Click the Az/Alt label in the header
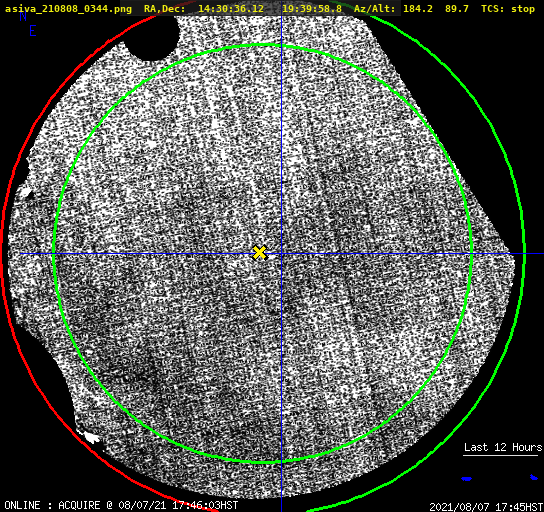The height and width of the screenshot is (512, 544). tap(374, 9)
